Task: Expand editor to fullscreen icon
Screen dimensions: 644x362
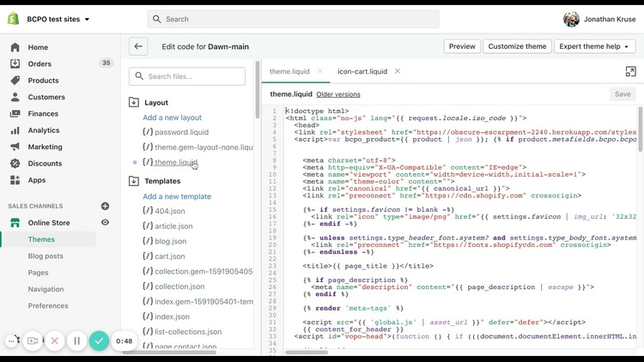Action: (630, 72)
